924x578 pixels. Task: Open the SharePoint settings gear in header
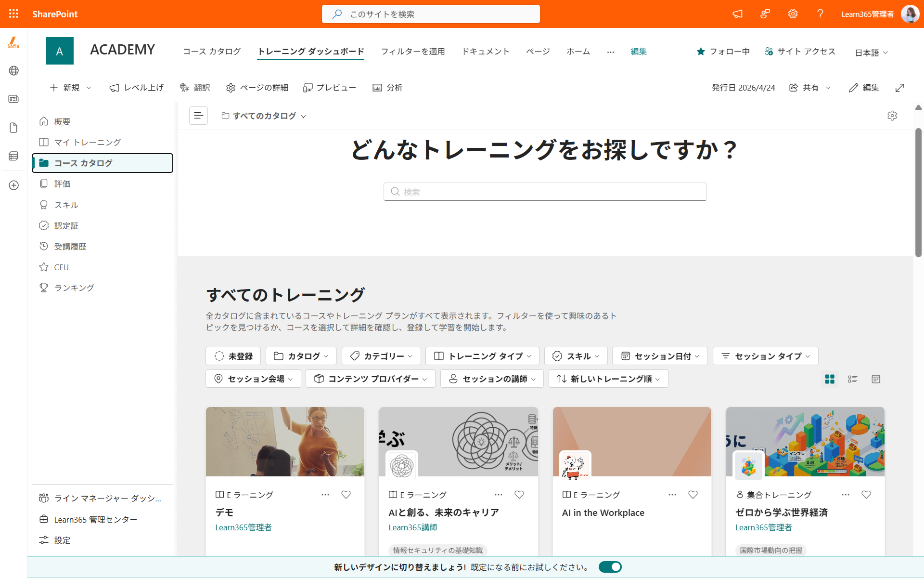coord(793,14)
